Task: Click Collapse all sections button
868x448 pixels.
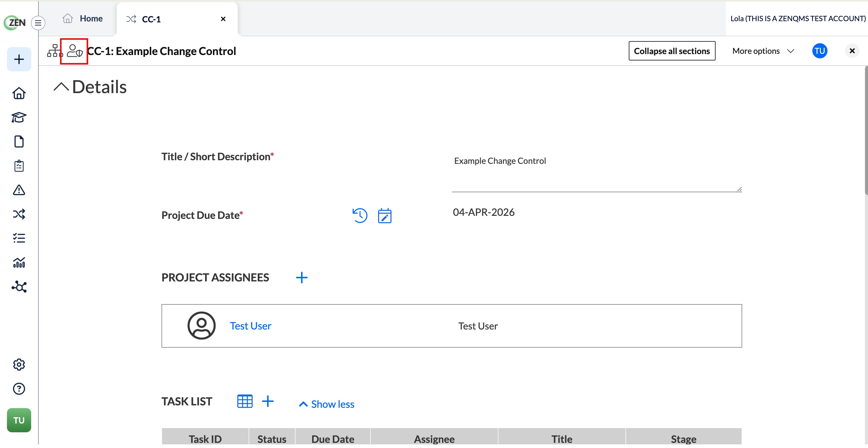Action: pos(671,51)
